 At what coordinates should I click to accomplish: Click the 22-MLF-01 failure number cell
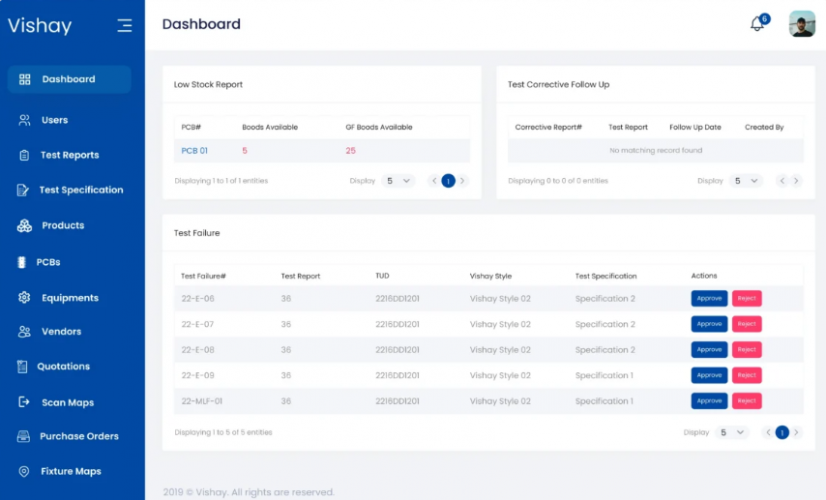pyautogui.click(x=202, y=401)
